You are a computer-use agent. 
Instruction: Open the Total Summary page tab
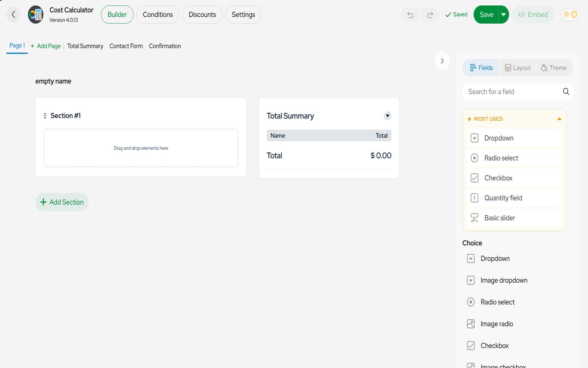(85, 46)
